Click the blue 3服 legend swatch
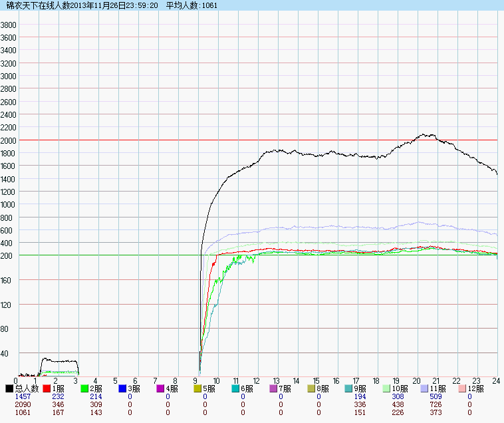This screenshot has height=423, width=504. click(123, 388)
